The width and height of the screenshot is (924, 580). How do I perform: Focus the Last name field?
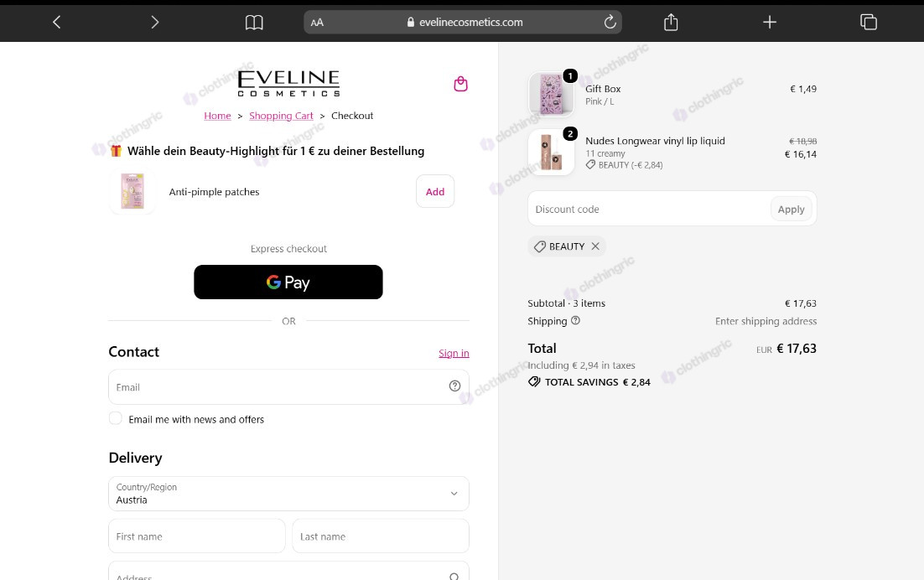(x=381, y=536)
